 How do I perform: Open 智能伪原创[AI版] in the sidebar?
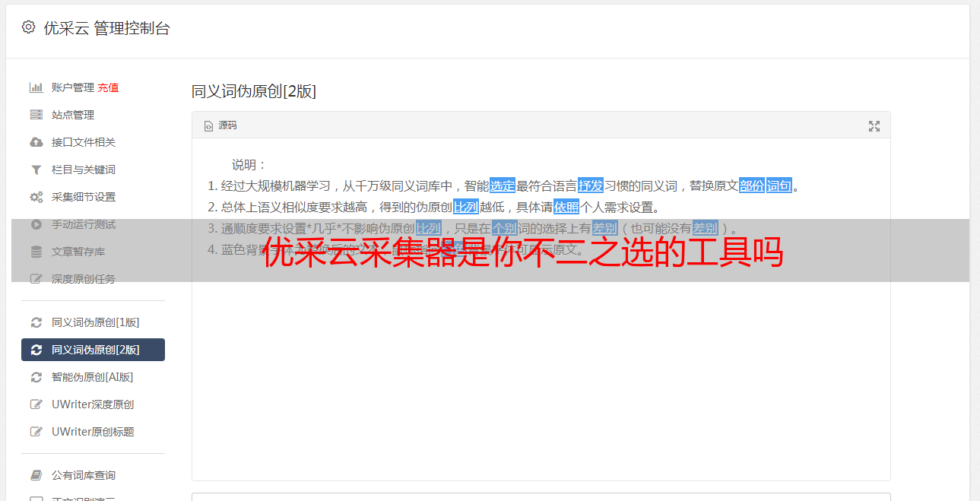[x=93, y=377]
